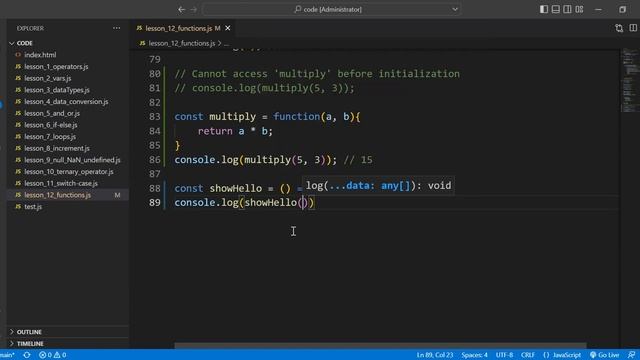Open the Explorer more actions ellipsis
640x360 pixels.
pyautogui.click(x=116, y=28)
